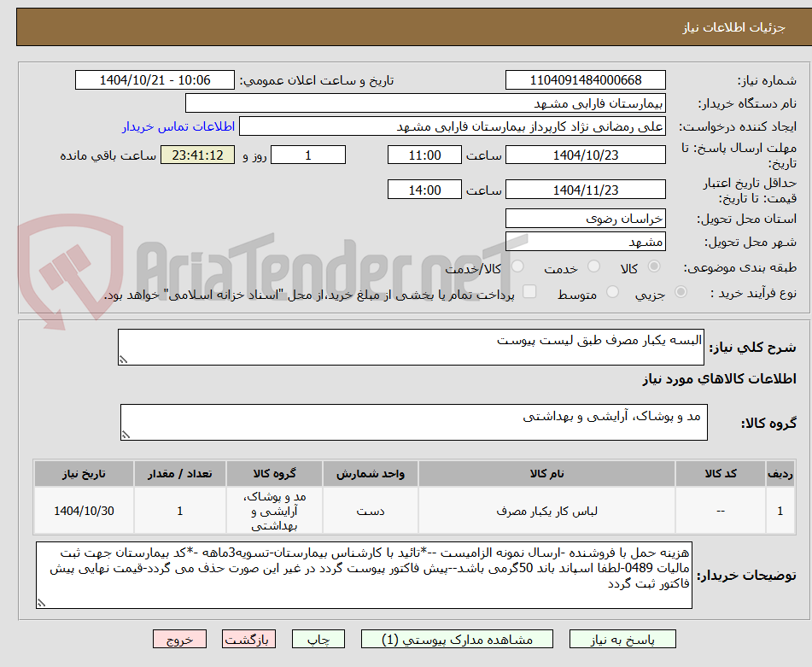Toggle the اسناد خزانه اسلامی payment checkbox
812x667 pixels.
(x=529, y=291)
